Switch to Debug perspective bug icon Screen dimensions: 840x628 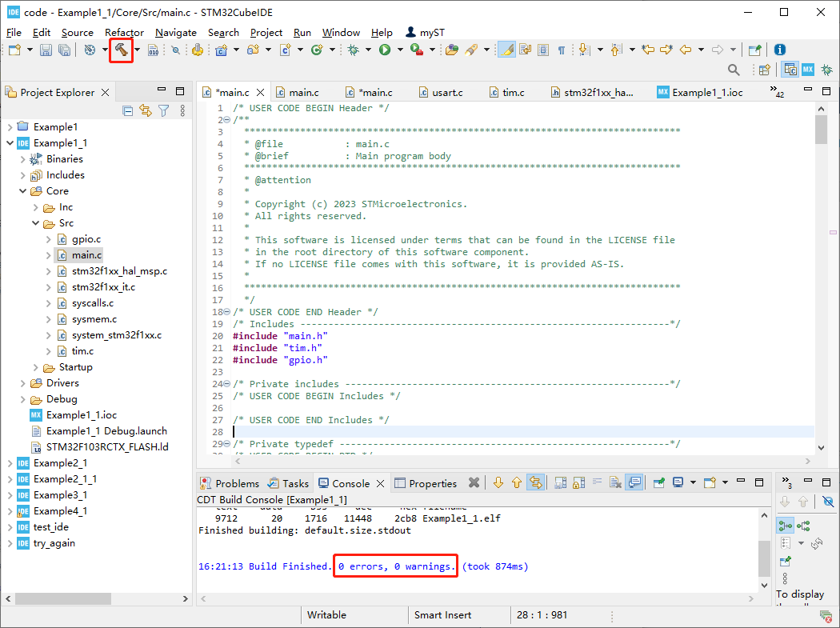point(827,70)
